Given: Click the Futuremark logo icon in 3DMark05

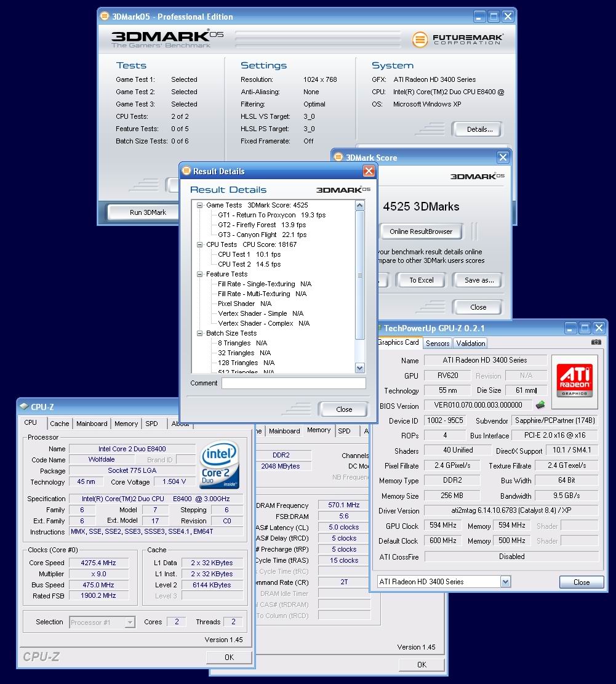Looking at the screenshot, I should 420,39.
